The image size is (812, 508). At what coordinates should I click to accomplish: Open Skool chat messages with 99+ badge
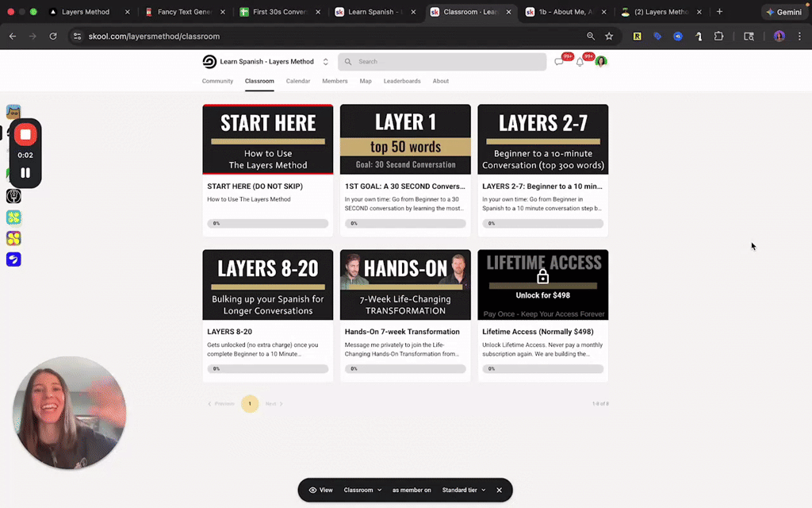click(x=561, y=61)
